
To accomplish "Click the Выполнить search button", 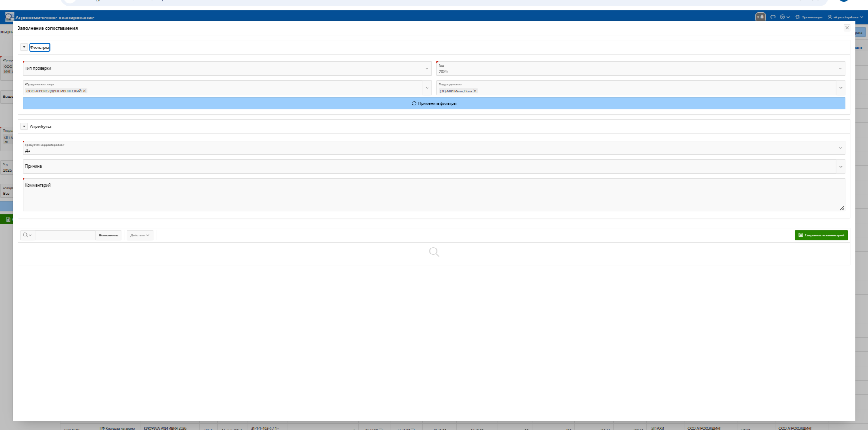I will tap(108, 235).
